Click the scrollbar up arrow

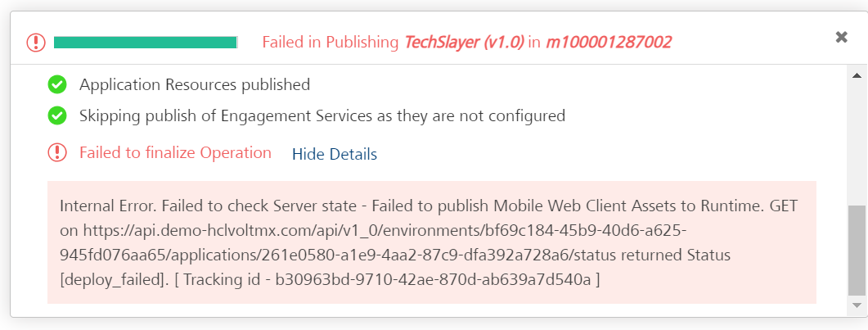click(x=857, y=75)
